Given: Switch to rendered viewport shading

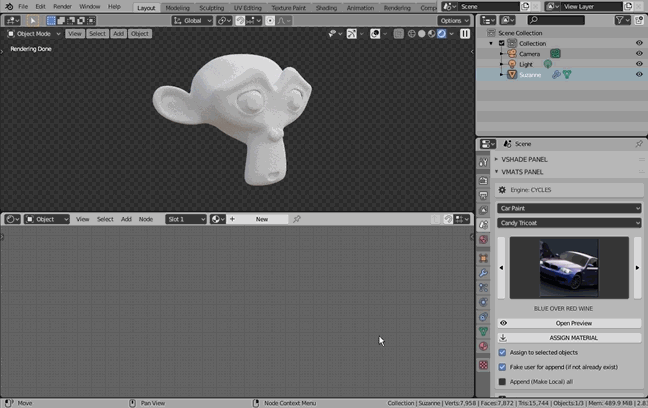Looking at the screenshot, I should point(441,34).
